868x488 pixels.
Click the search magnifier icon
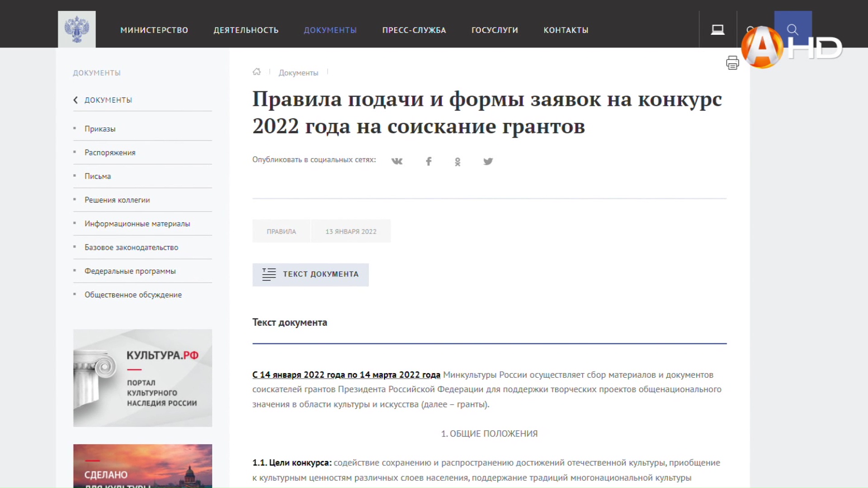(793, 30)
